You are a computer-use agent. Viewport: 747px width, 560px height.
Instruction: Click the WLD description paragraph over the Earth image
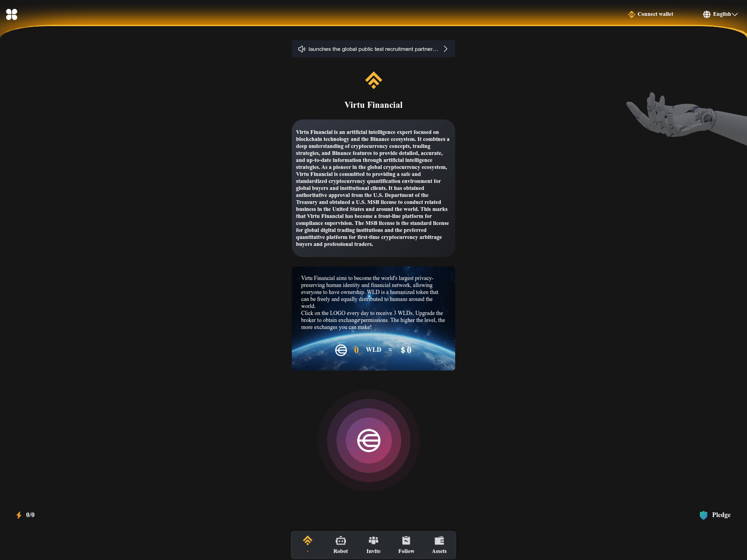373,302
